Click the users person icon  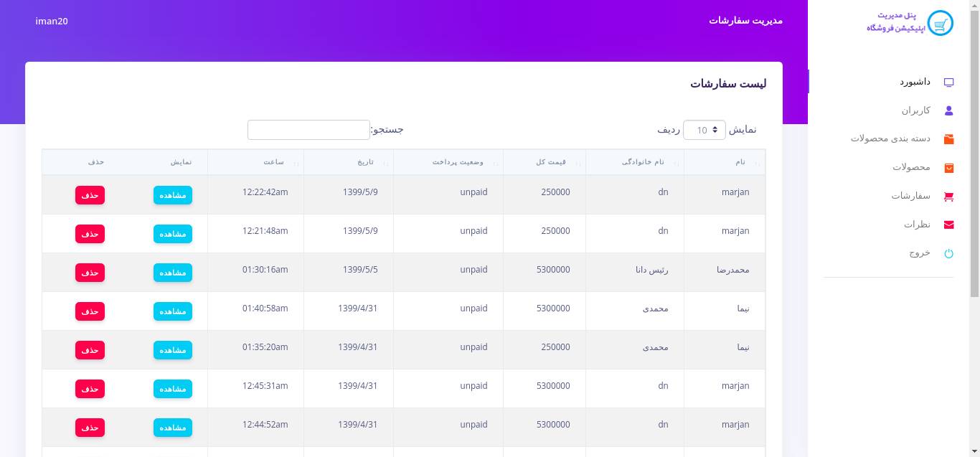(948, 110)
